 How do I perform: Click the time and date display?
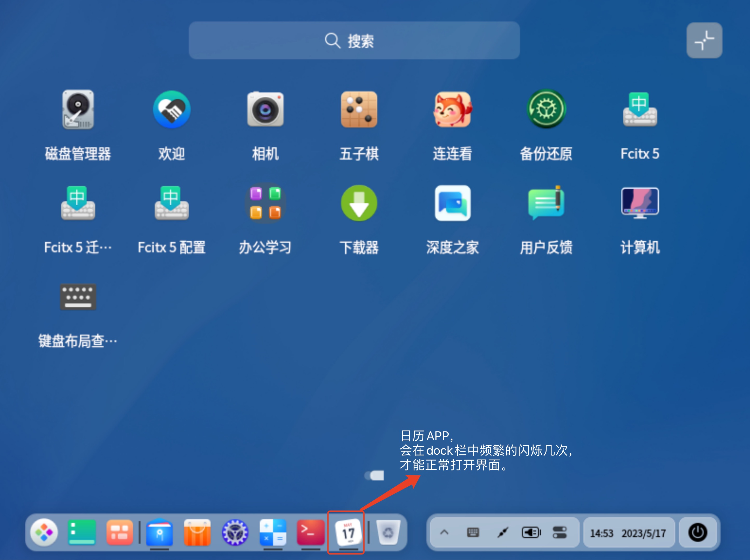coord(628,533)
